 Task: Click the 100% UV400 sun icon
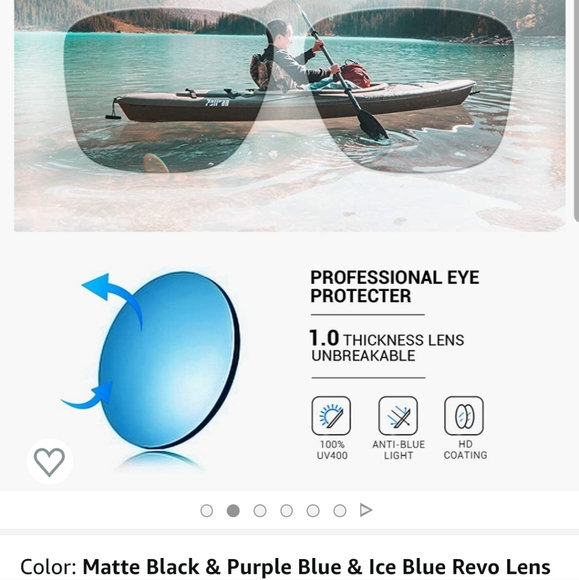click(x=331, y=416)
